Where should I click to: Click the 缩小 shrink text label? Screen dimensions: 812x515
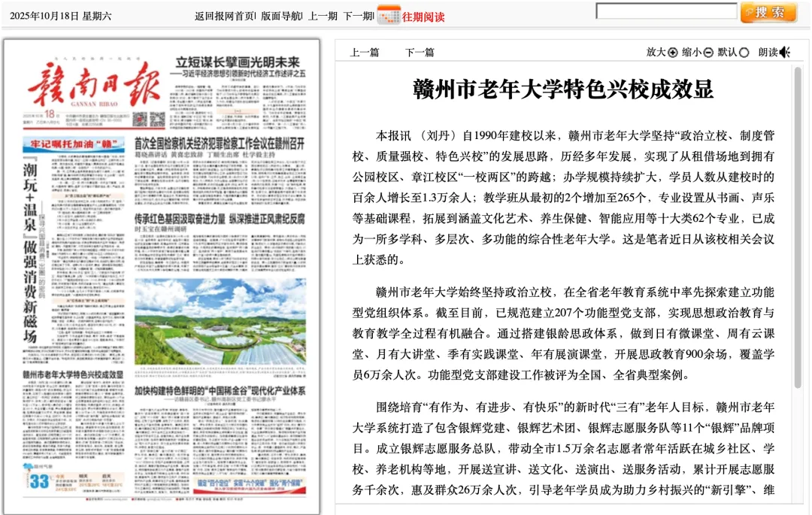692,53
